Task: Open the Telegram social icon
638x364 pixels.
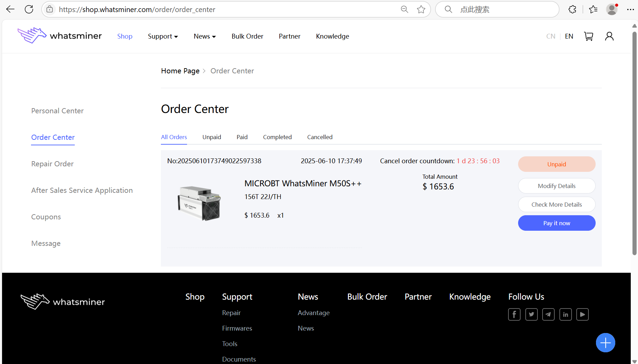Action: pyautogui.click(x=548, y=314)
